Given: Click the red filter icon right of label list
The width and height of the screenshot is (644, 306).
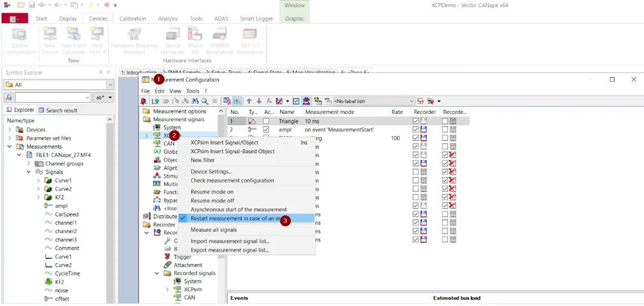Looking at the screenshot, I should tap(431, 101).
